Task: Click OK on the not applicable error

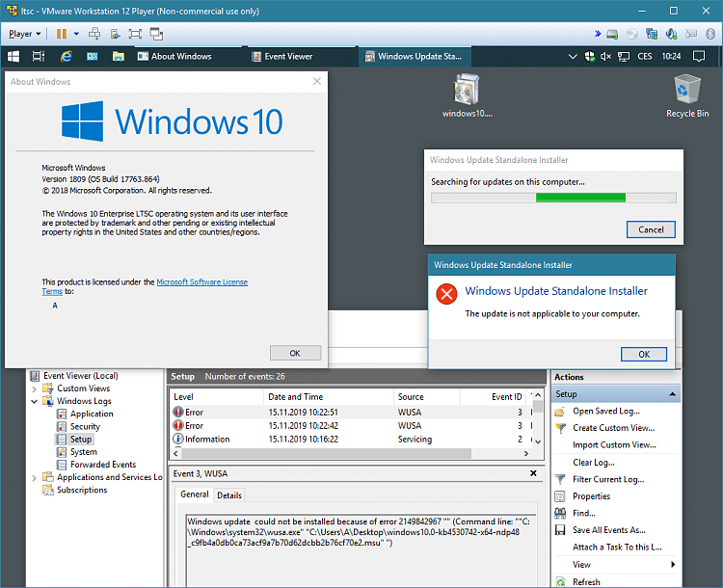Action: click(x=644, y=354)
